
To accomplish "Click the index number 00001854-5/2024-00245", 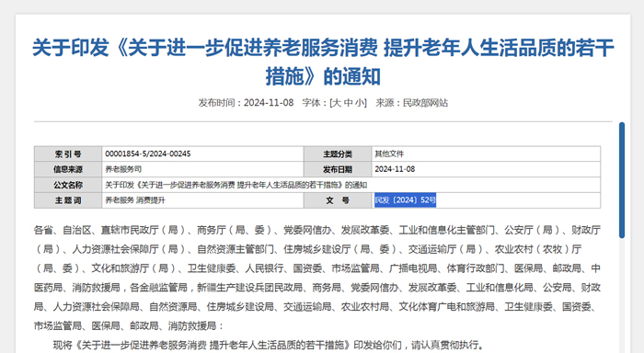I will [x=148, y=154].
